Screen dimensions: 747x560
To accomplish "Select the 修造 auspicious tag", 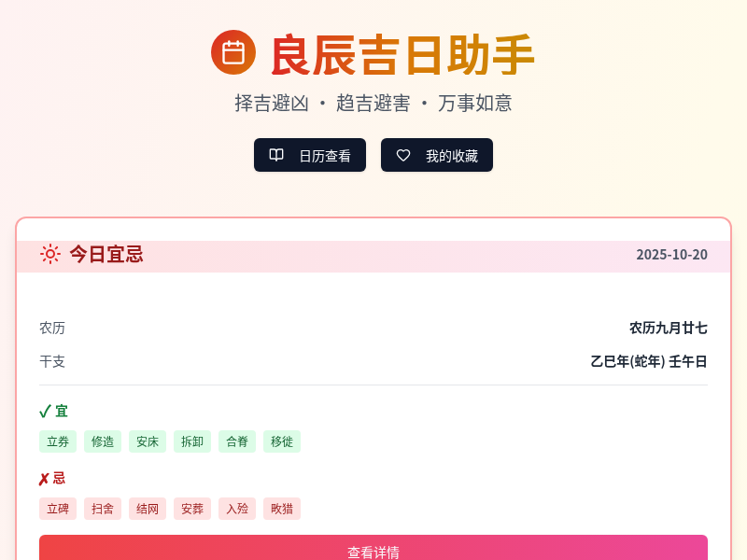I will pos(103,441).
